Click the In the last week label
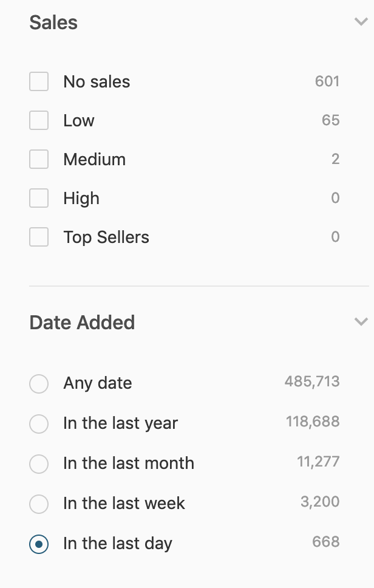The width and height of the screenshot is (374, 588). (x=124, y=503)
